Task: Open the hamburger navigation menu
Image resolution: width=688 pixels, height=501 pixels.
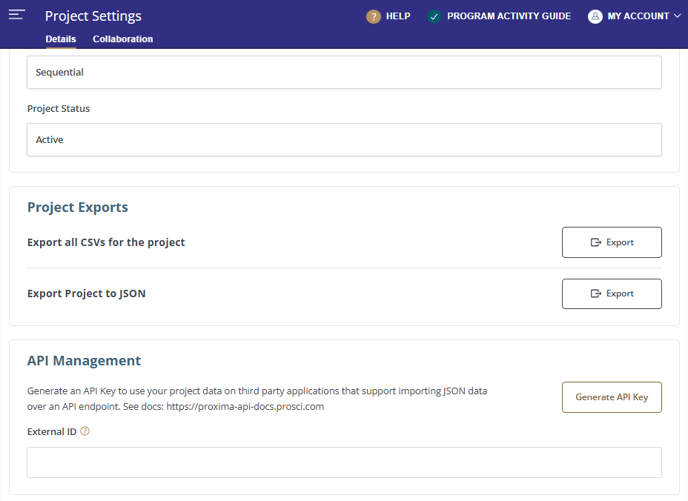Action: (17, 15)
